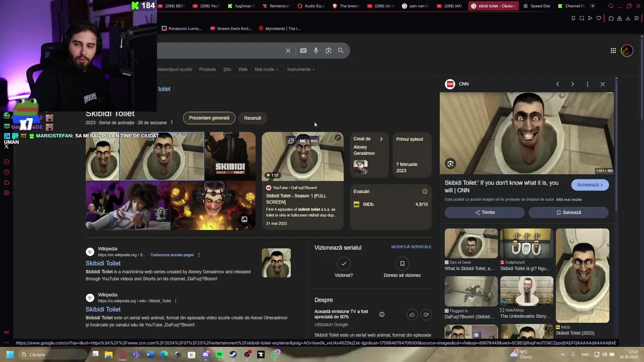The image size is (644, 362).
Task: Click Prezentare generală button
Action: coord(209,118)
